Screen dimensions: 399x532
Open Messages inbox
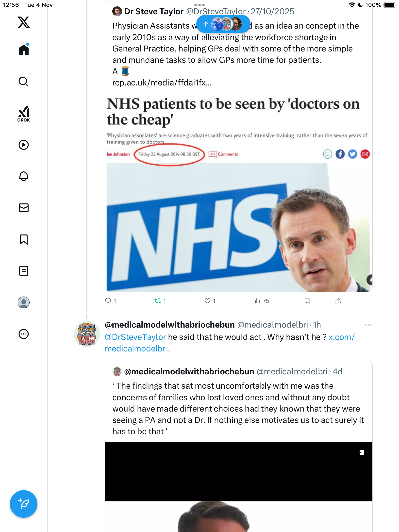[24, 208]
